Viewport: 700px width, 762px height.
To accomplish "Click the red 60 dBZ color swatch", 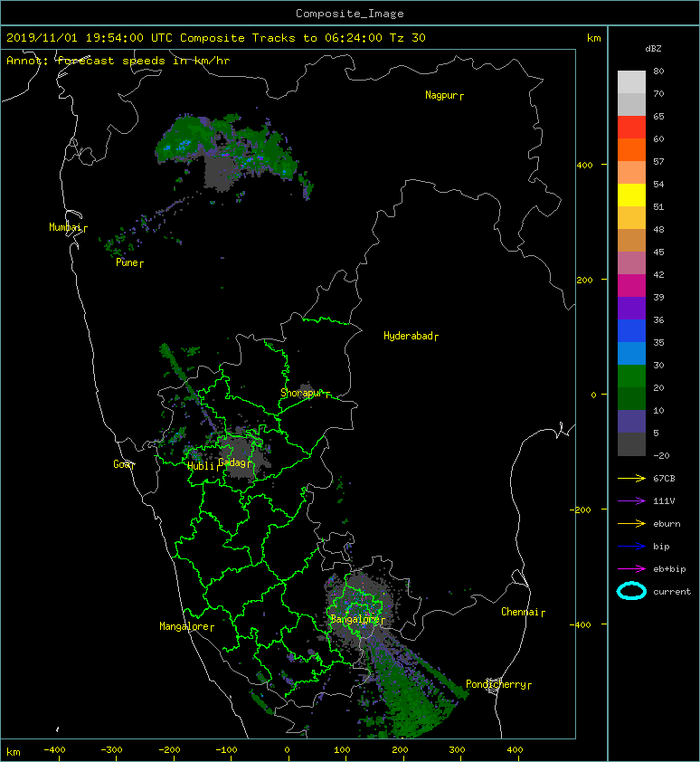I will click(631, 128).
